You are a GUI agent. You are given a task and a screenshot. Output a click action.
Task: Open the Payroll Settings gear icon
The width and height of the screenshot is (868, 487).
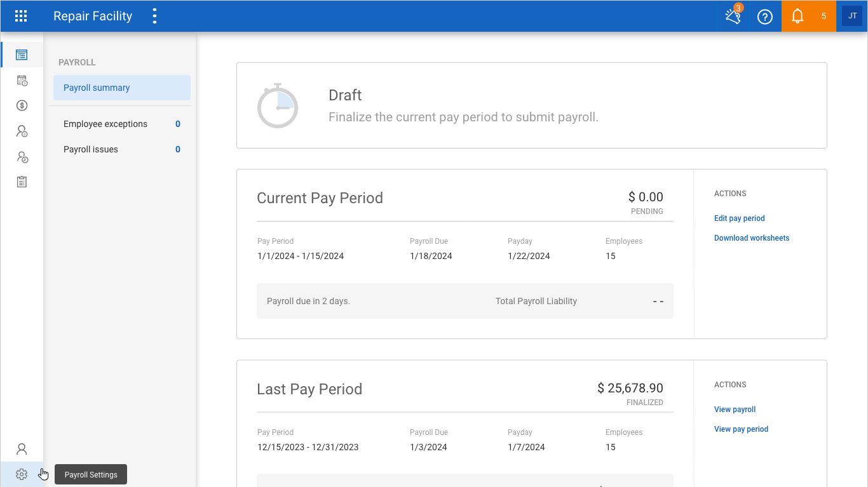[22, 474]
